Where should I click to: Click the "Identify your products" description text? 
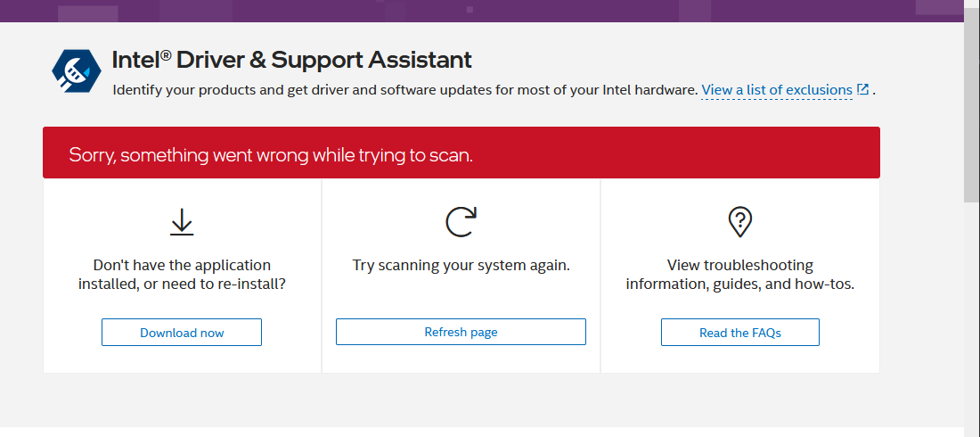(404, 90)
